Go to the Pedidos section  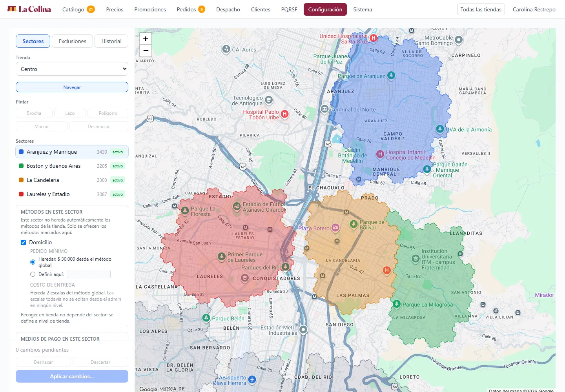(x=191, y=9)
